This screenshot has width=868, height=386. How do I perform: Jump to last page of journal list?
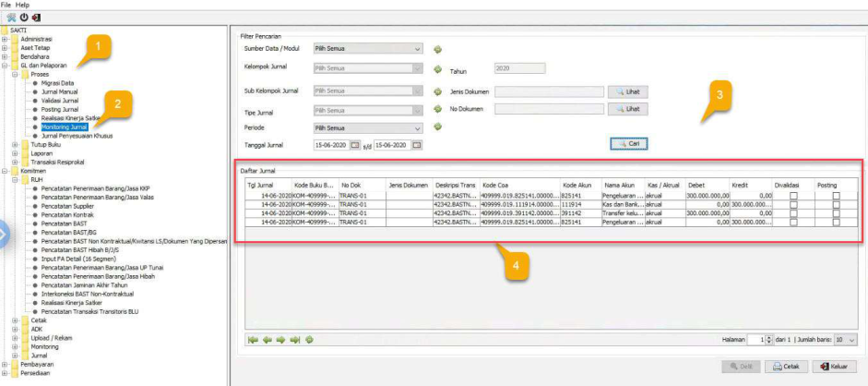coord(295,340)
